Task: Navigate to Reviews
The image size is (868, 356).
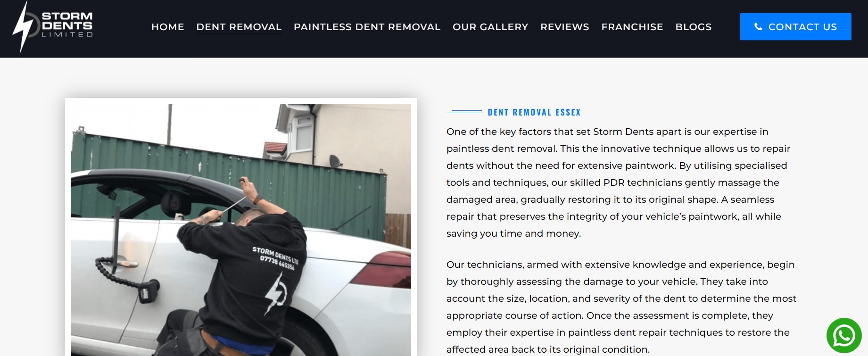Action: 564,27
